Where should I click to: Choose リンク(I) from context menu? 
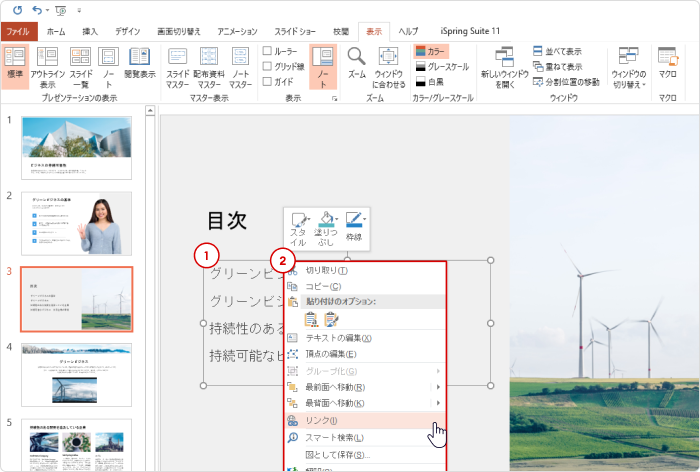click(365, 421)
